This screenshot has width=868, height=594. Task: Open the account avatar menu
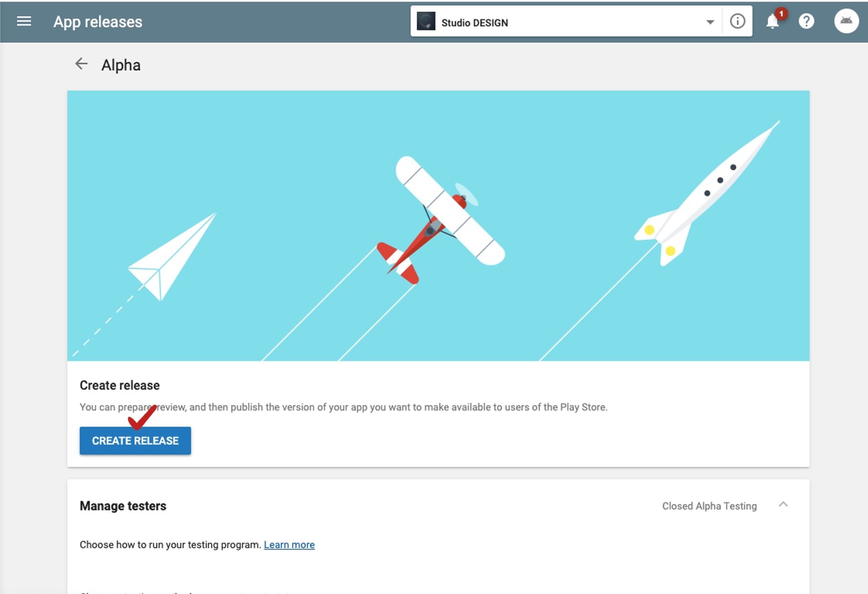click(846, 22)
